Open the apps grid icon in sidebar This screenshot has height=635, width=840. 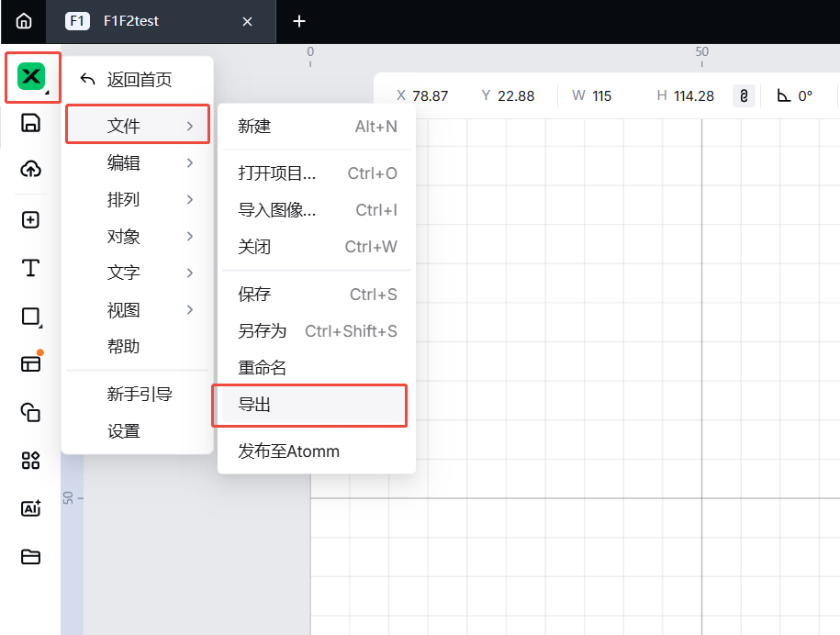pyautogui.click(x=30, y=461)
